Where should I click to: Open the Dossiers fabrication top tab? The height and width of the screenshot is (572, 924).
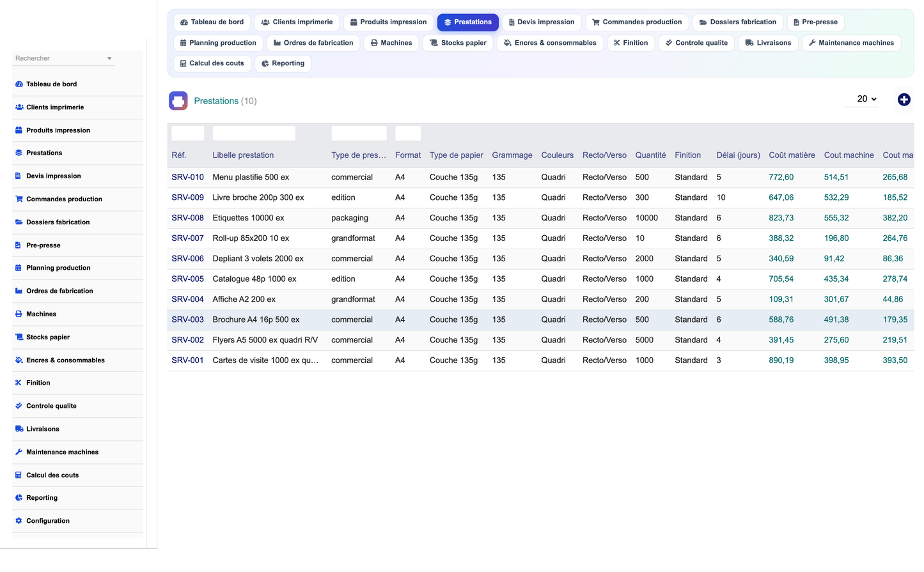[737, 22]
